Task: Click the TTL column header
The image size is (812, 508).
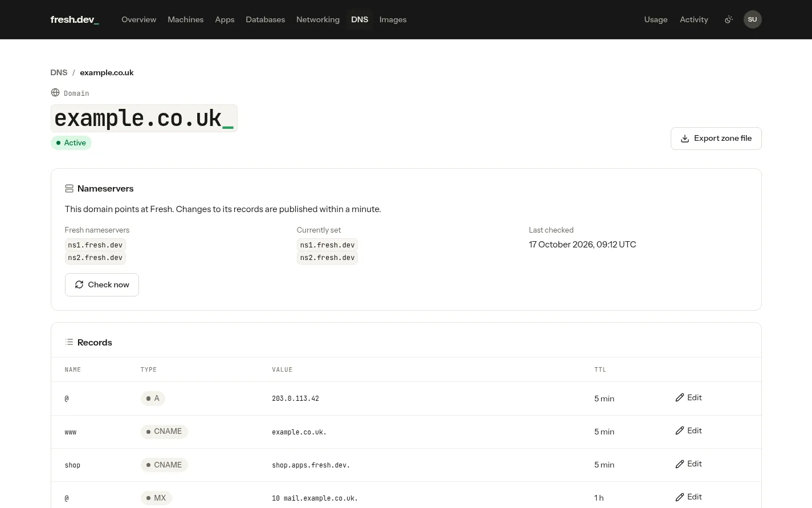Action: click(600, 369)
